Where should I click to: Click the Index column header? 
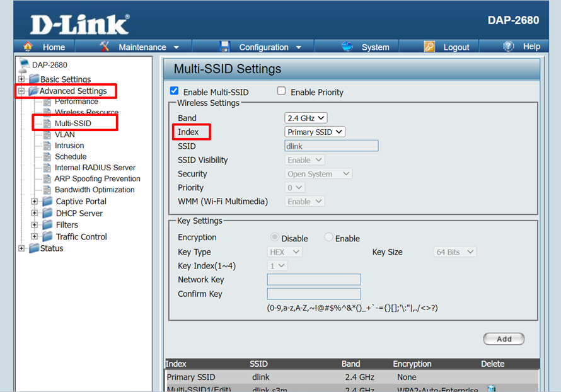[x=176, y=364]
